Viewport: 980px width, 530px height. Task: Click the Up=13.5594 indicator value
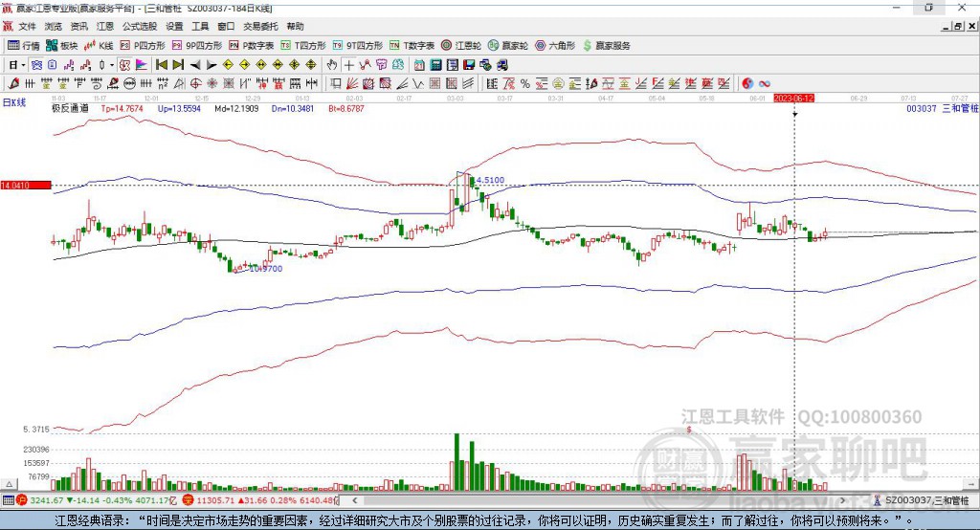point(179,108)
